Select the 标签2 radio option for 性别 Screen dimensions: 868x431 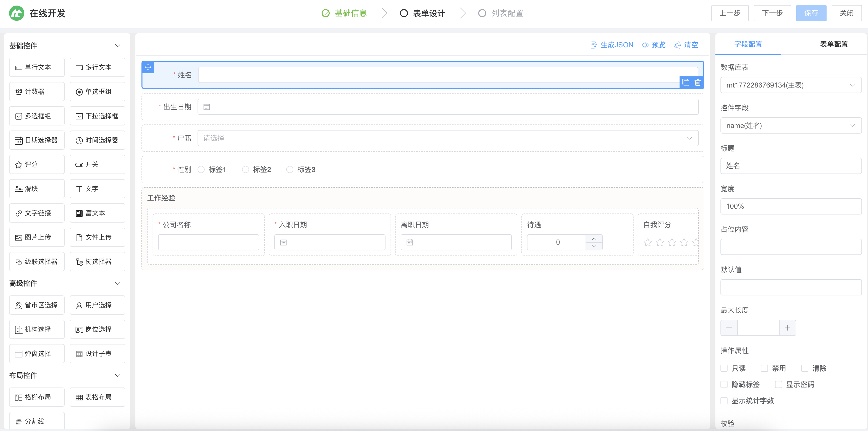(x=246, y=170)
